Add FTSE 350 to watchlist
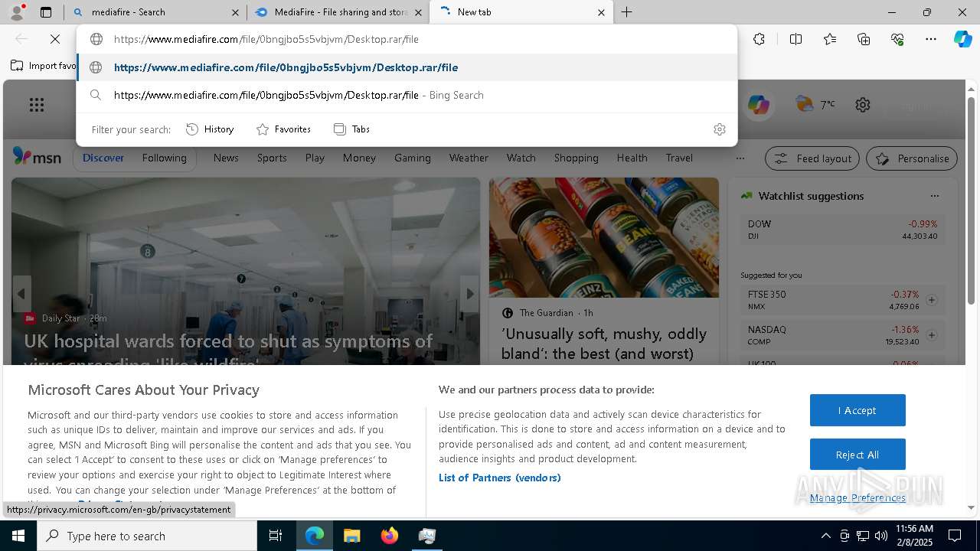This screenshot has height=551, width=980. coord(932,300)
